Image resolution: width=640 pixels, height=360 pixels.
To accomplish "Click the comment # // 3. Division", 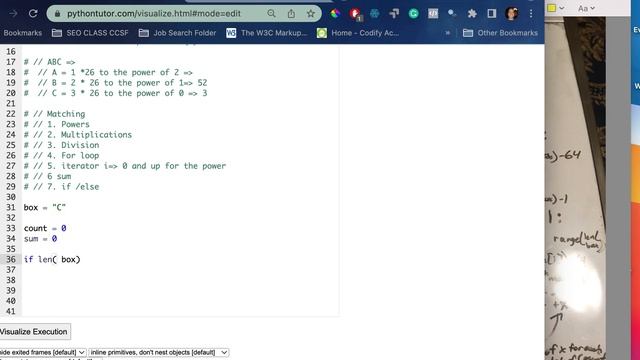I will point(61,145).
